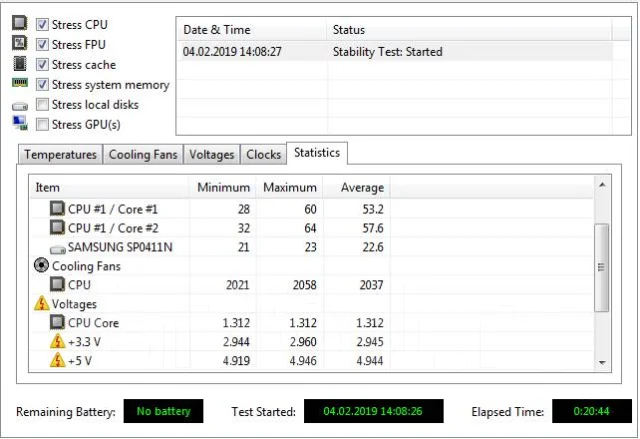This screenshot has height=439, width=640.
Task: Click the Status column header
Action: click(469, 30)
